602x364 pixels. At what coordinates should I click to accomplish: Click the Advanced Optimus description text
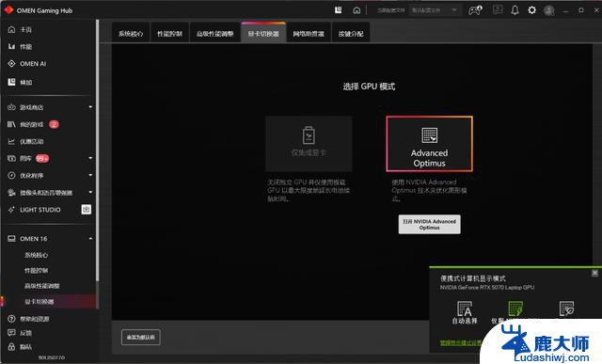pos(429,190)
